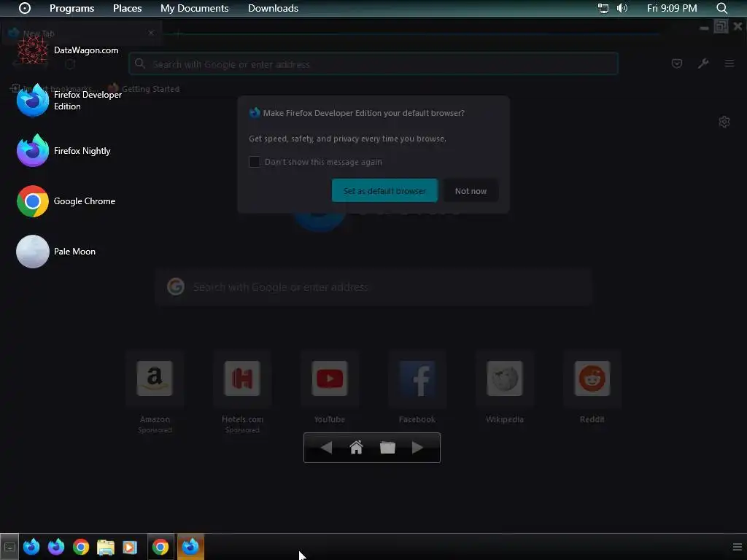Click the show desktop icon in taskbar
747x560 pixels.
tap(9, 547)
